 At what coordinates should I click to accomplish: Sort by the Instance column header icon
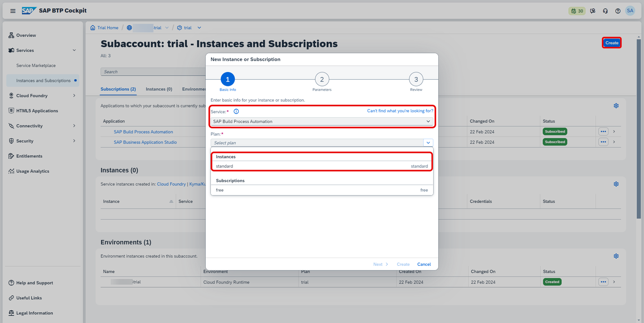click(171, 201)
